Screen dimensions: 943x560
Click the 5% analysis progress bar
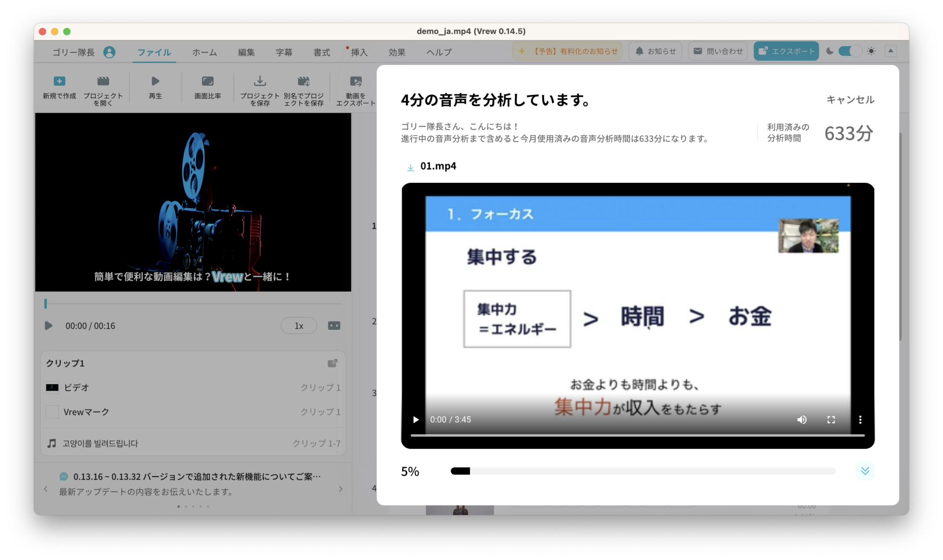643,471
